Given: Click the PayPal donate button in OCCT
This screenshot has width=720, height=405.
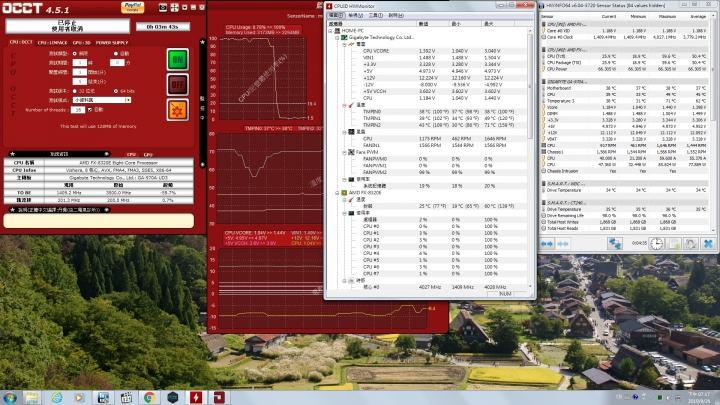Looking at the screenshot, I should pyautogui.click(x=132, y=7).
